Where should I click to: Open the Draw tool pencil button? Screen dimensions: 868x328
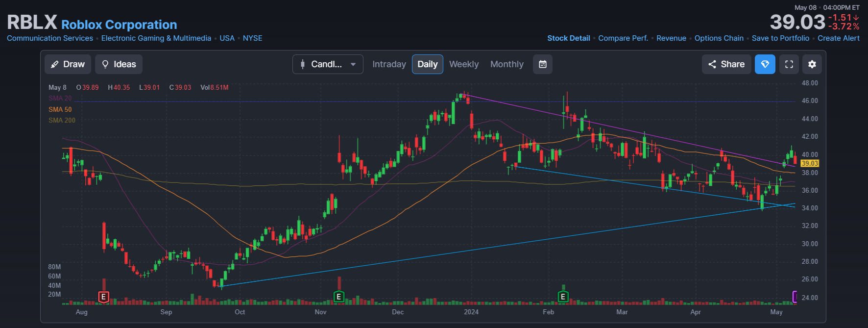pyautogui.click(x=68, y=64)
